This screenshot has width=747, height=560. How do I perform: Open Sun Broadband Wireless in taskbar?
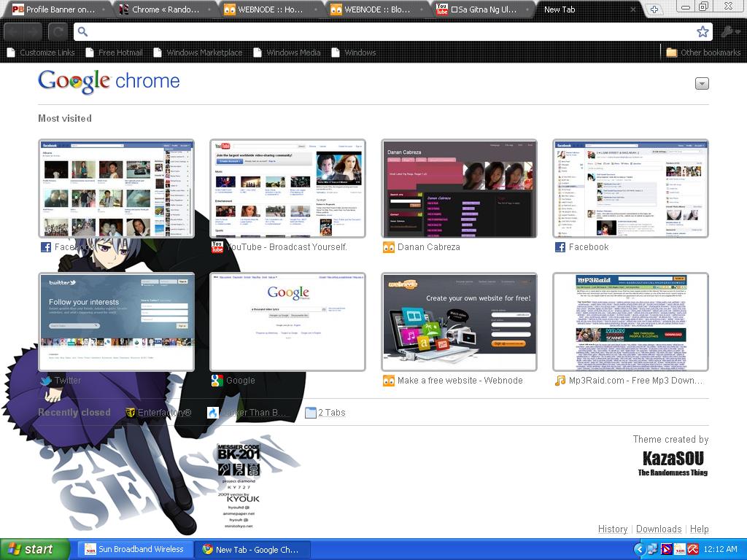[134, 549]
